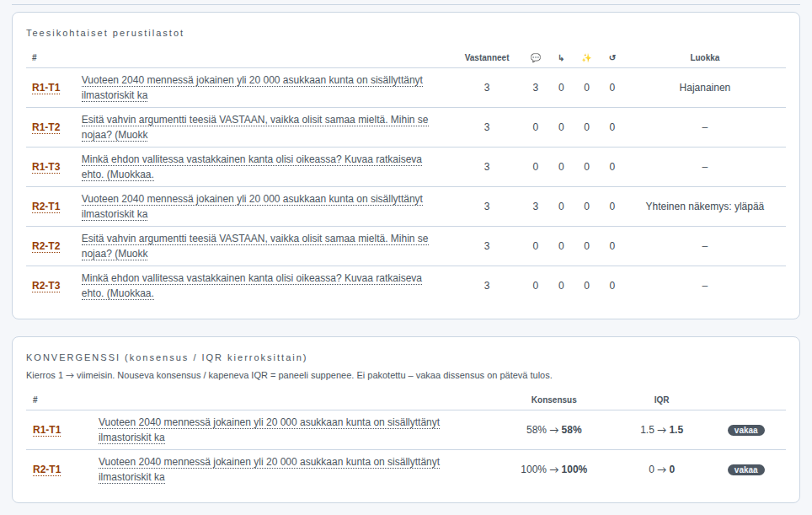Screen dimensions: 812x515
Task: Open the R2-T2 thesis identifier link
Action: (46, 246)
